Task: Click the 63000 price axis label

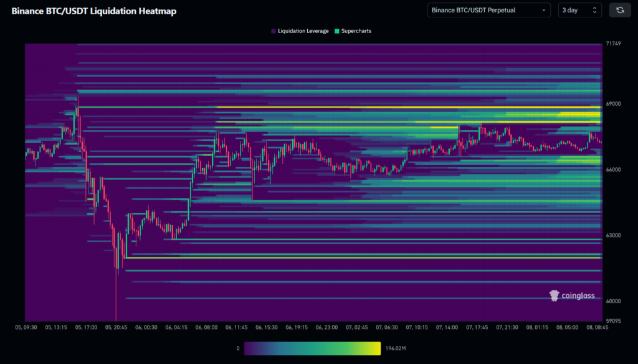Action: point(613,235)
